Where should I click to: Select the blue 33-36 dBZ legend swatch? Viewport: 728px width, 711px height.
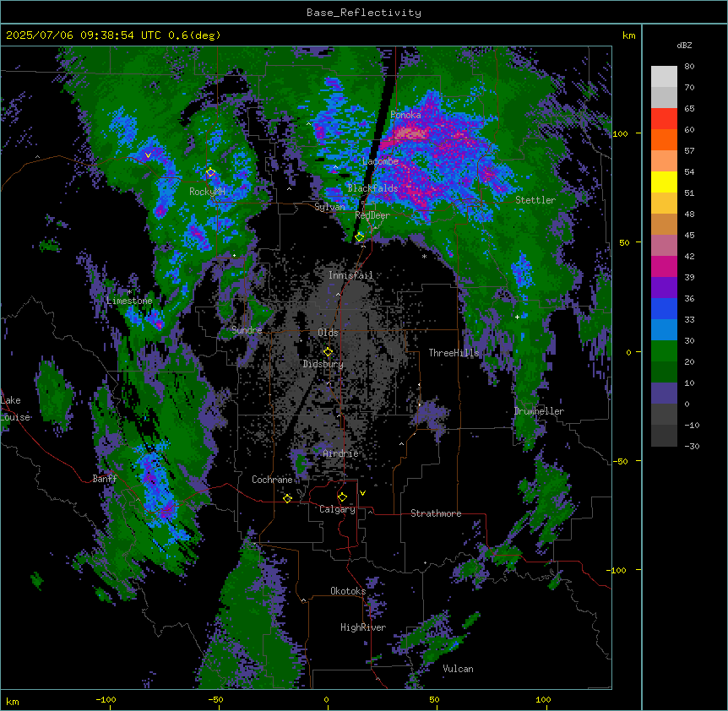(x=664, y=308)
